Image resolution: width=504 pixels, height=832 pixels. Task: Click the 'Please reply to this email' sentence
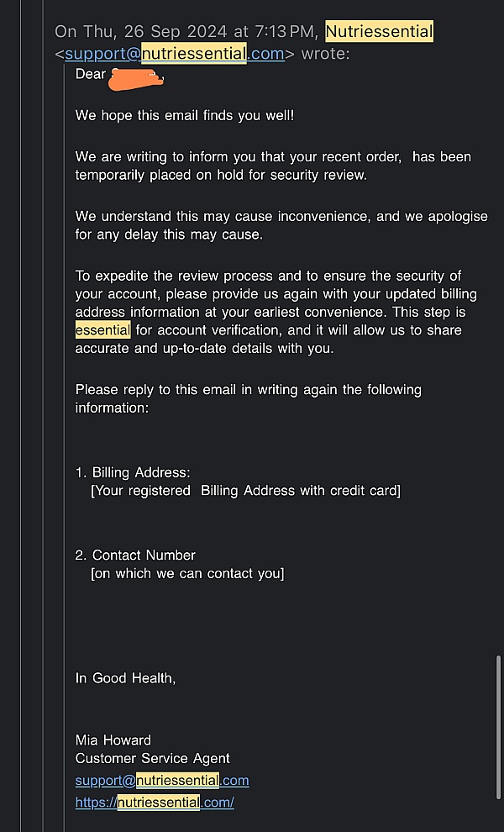click(x=248, y=390)
